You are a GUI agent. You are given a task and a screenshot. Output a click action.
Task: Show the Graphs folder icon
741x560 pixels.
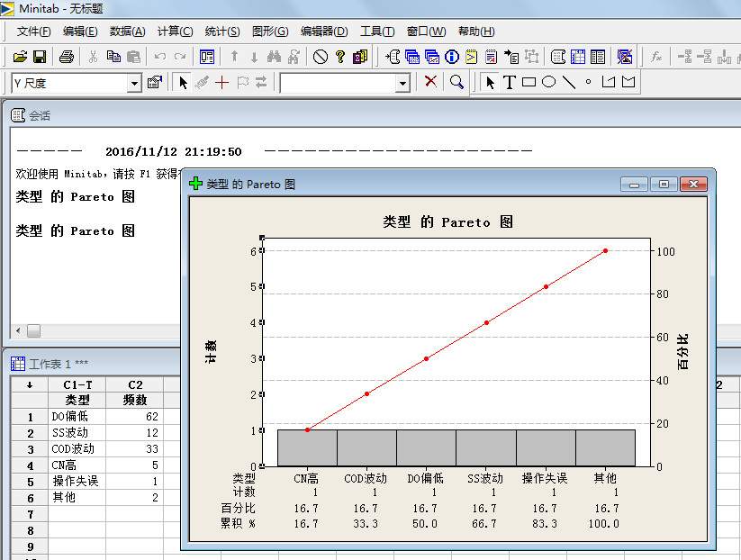pos(432,58)
